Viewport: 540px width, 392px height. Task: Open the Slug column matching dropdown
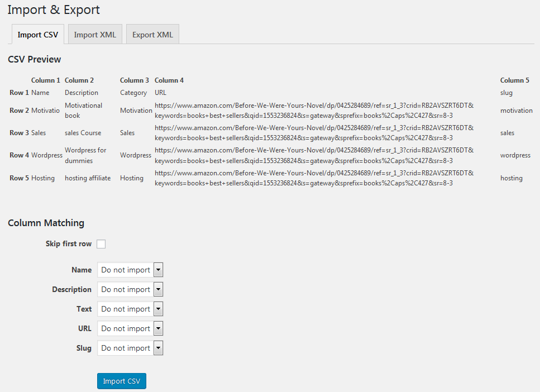[x=130, y=348]
